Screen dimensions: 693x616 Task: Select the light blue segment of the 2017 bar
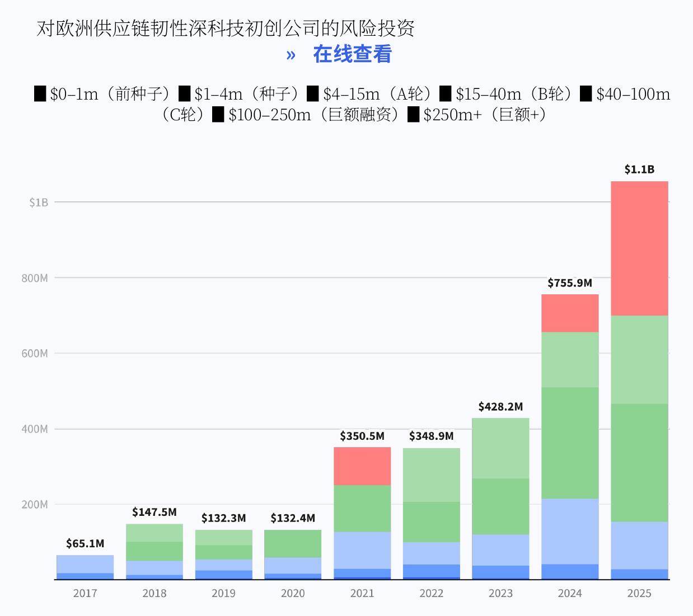(85, 564)
